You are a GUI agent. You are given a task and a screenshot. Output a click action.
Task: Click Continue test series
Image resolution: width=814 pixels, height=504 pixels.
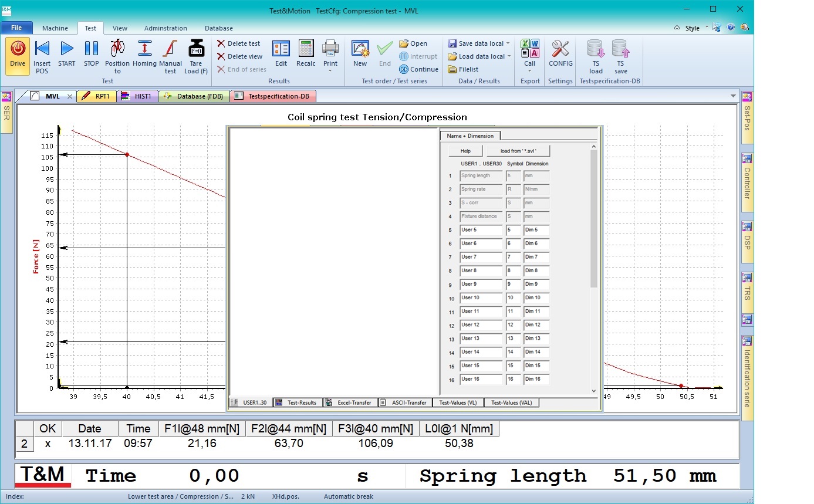point(419,69)
